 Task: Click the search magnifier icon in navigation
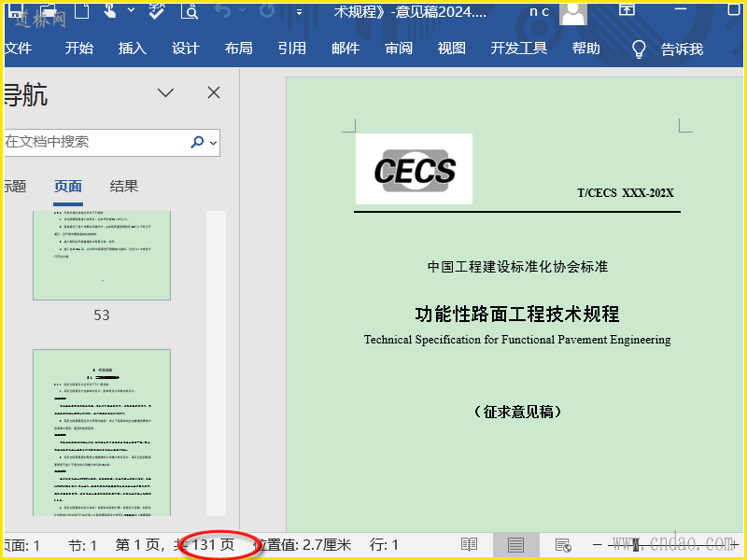point(197,142)
